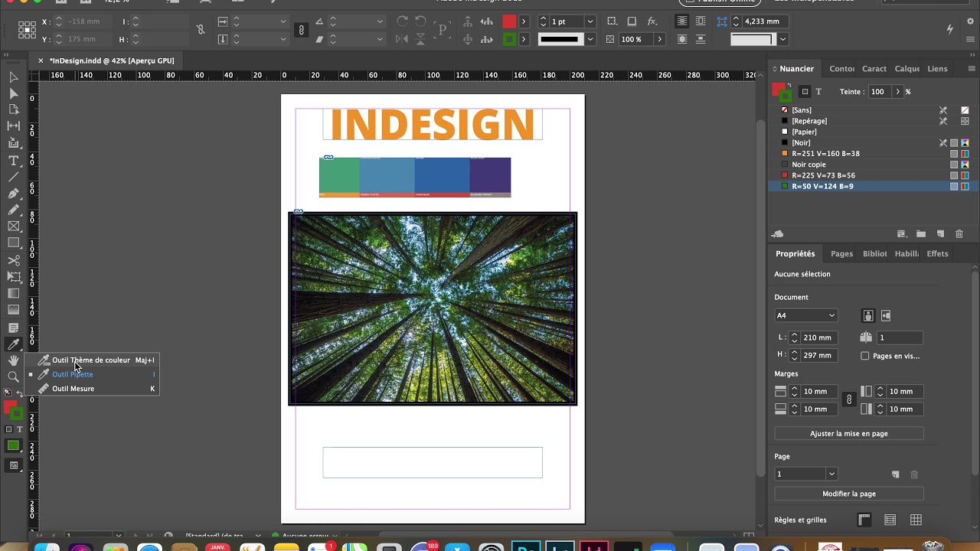The width and height of the screenshot is (980, 551).
Task: Set portrait page orientation
Action: [x=868, y=315]
